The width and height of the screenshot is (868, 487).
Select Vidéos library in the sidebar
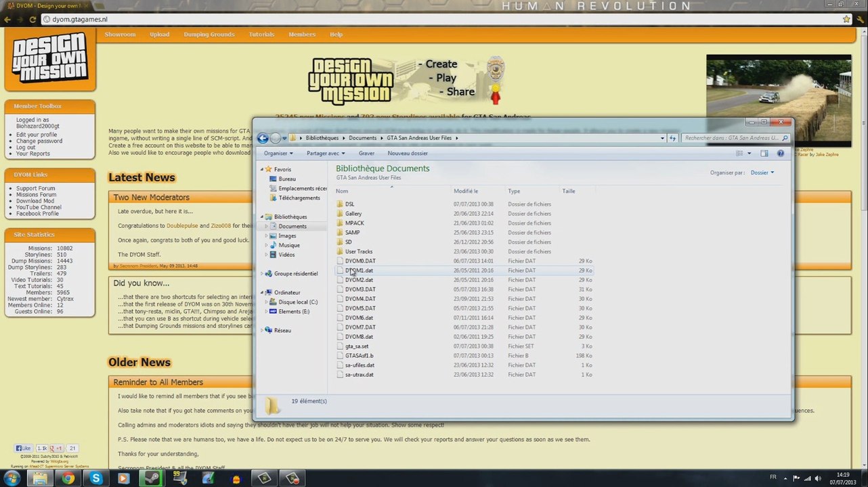[286, 254]
